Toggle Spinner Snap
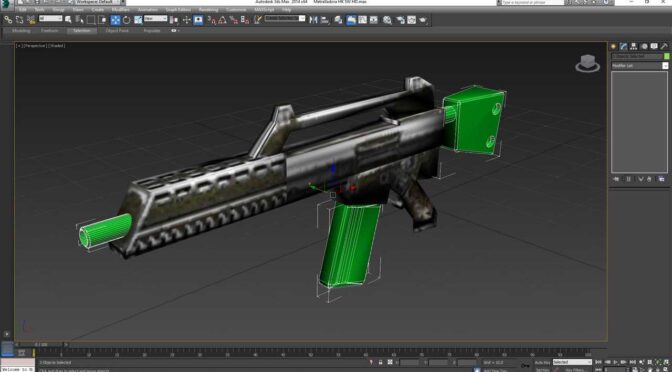This screenshot has width=672, height=372. pos(245,20)
